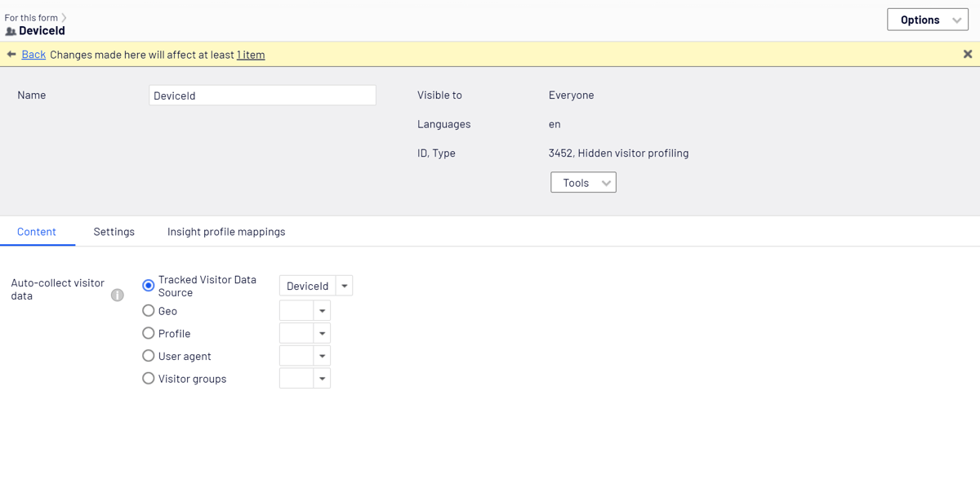Screen dimensions: 980x493
Task: Dismiss the yellow notification banner
Action: 968,55
